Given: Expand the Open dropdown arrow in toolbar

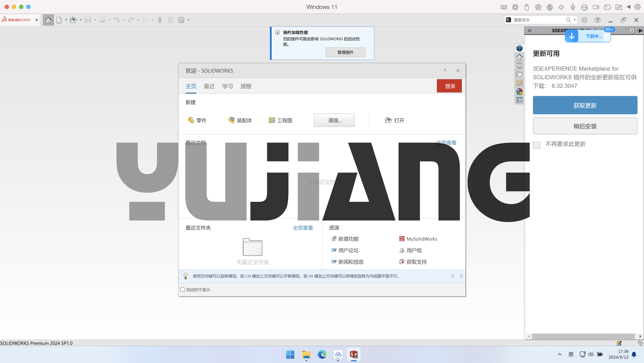Looking at the screenshot, I should (x=80, y=20).
